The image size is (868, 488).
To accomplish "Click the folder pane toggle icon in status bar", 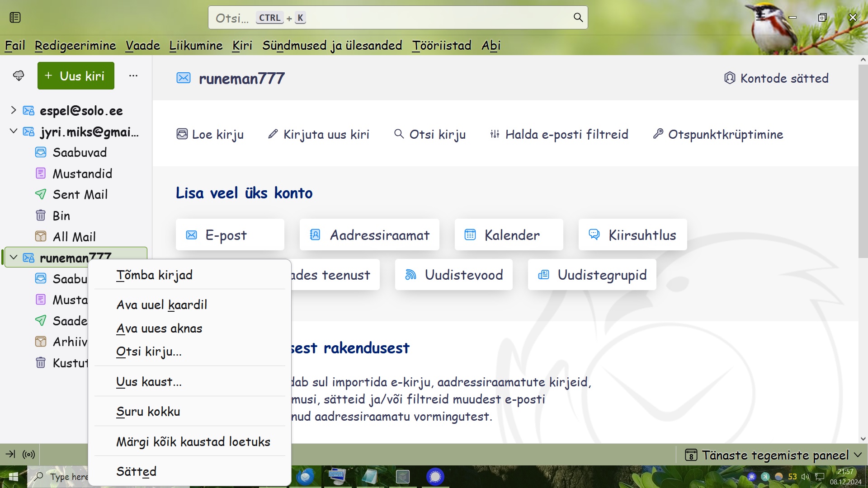I will point(10,454).
